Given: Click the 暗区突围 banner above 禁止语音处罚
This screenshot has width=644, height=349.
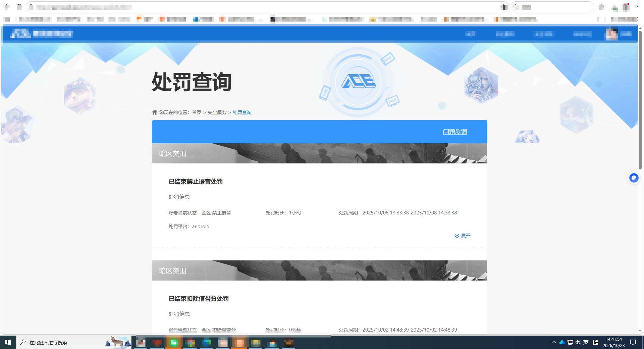Looking at the screenshot, I should 319,153.
